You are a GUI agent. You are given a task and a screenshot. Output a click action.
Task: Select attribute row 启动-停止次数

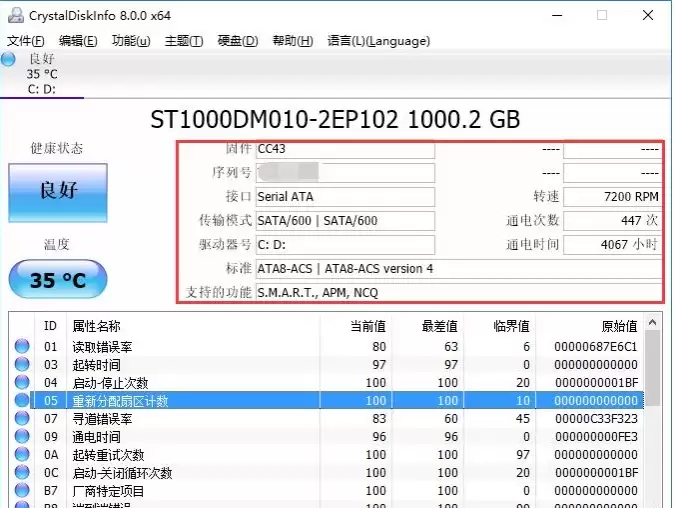click(x=327, y=382)
